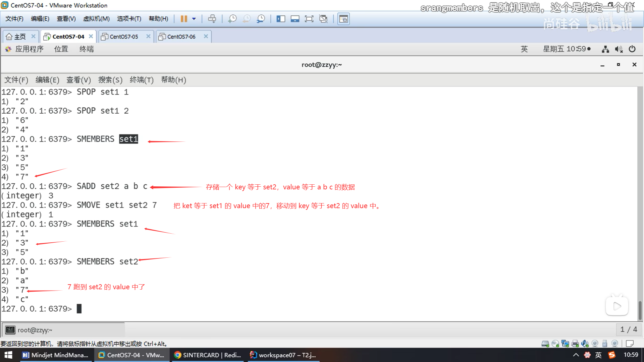
Task: Click Send Ctrl+Alt+Del icon
Action: point(212,19)
